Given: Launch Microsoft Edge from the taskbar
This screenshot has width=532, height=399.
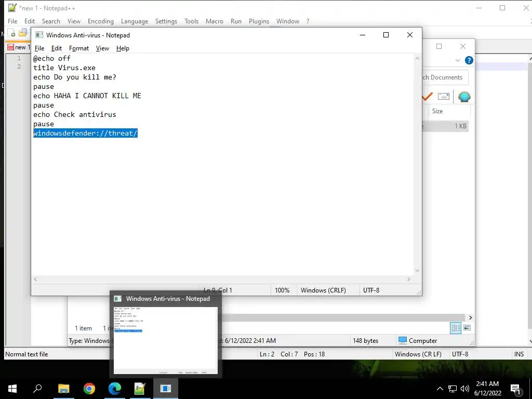Looking at the screenshot, I should 115,389.
